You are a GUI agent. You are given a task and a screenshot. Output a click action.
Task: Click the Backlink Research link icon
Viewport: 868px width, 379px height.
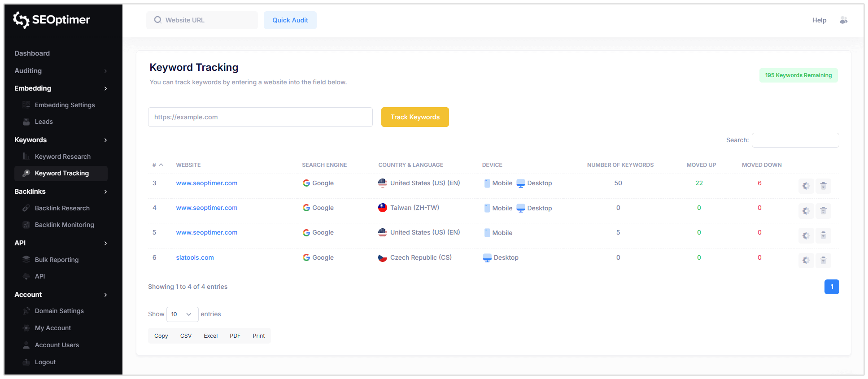[x=26, y=208]
